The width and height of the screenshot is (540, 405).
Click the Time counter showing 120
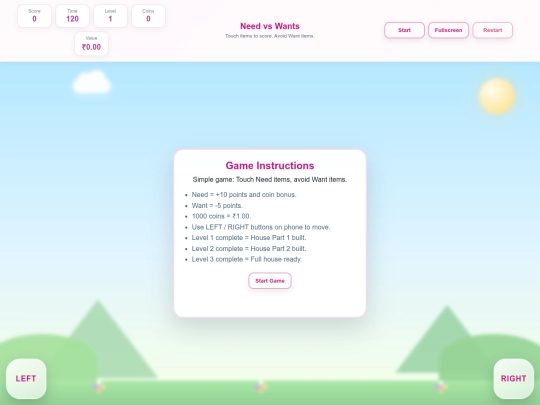coord(72,16)
